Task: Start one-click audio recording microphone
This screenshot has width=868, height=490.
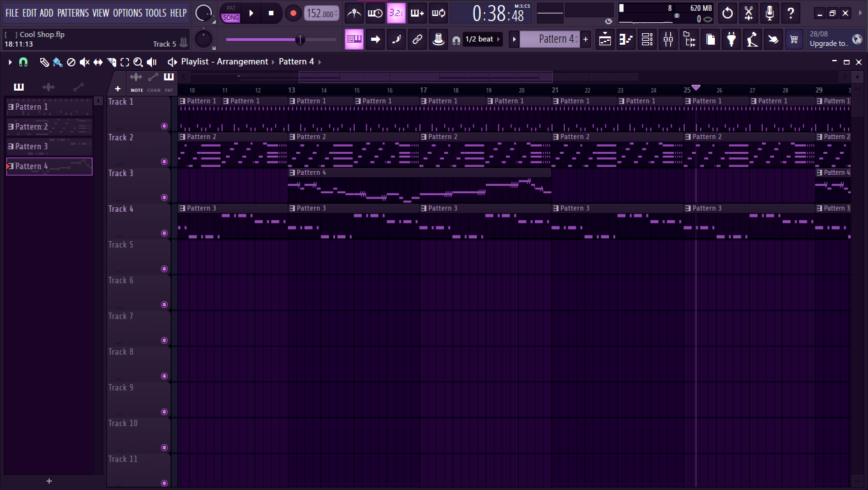Action: click(x=770, y=13)
